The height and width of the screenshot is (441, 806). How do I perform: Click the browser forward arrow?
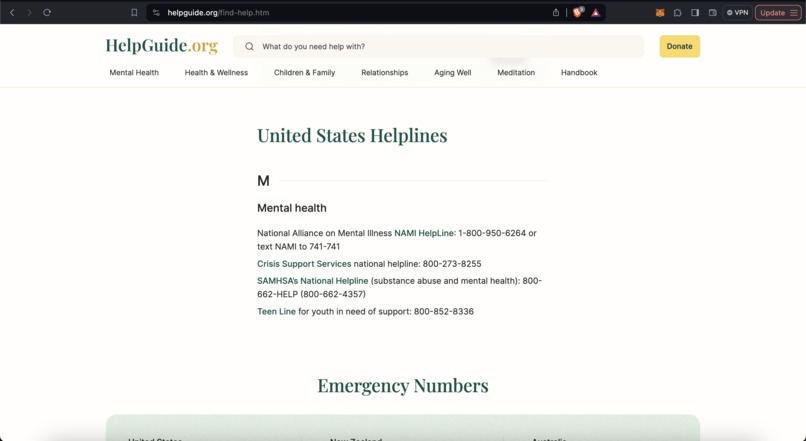[29, 13]
